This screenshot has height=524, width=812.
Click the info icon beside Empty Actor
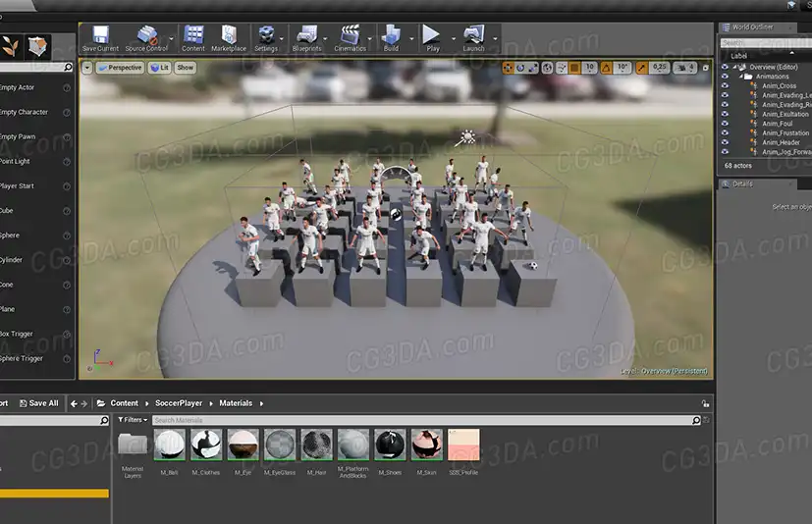tap(67, 88)
